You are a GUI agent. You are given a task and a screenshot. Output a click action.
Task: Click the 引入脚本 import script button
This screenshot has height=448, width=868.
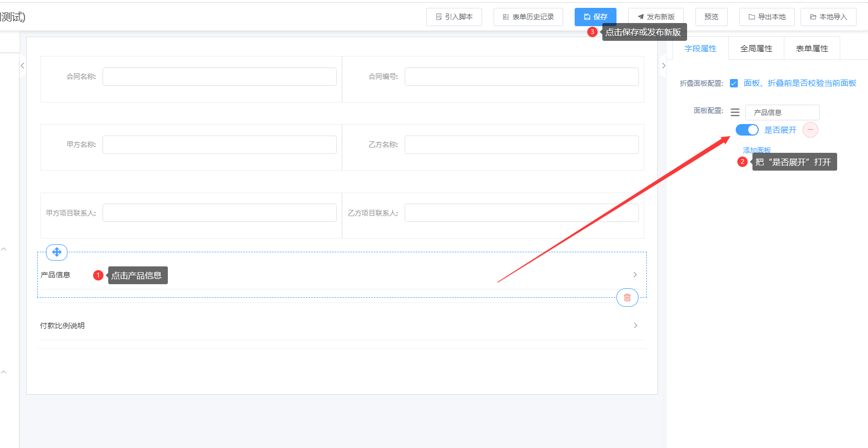[454, 17]
